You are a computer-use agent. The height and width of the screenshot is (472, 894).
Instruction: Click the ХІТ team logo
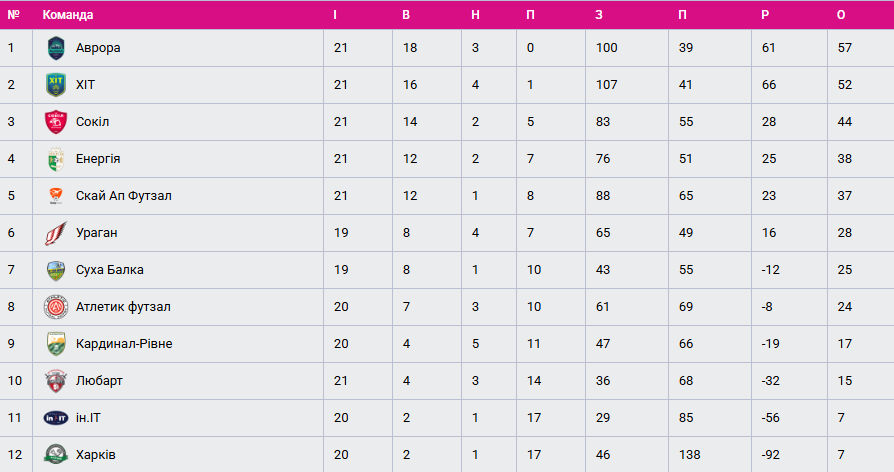point(55,84)
